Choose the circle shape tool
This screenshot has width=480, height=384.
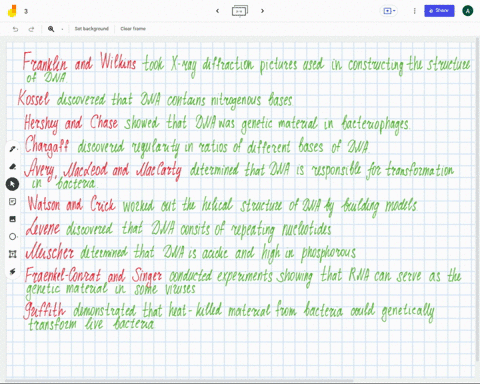click(x=13, y=237)
